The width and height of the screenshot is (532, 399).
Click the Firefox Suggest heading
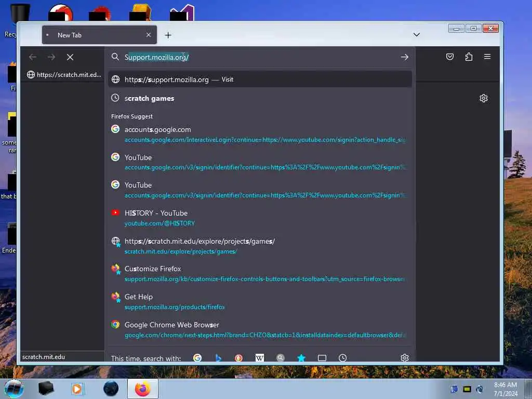[132, 116]
